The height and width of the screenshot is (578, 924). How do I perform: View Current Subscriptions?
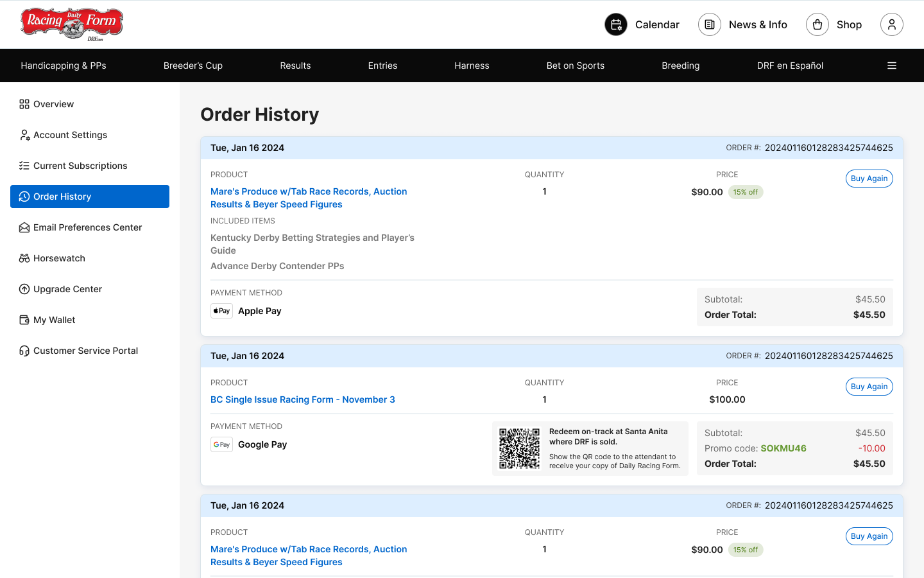pyautogui.click(x=90, y=166)
